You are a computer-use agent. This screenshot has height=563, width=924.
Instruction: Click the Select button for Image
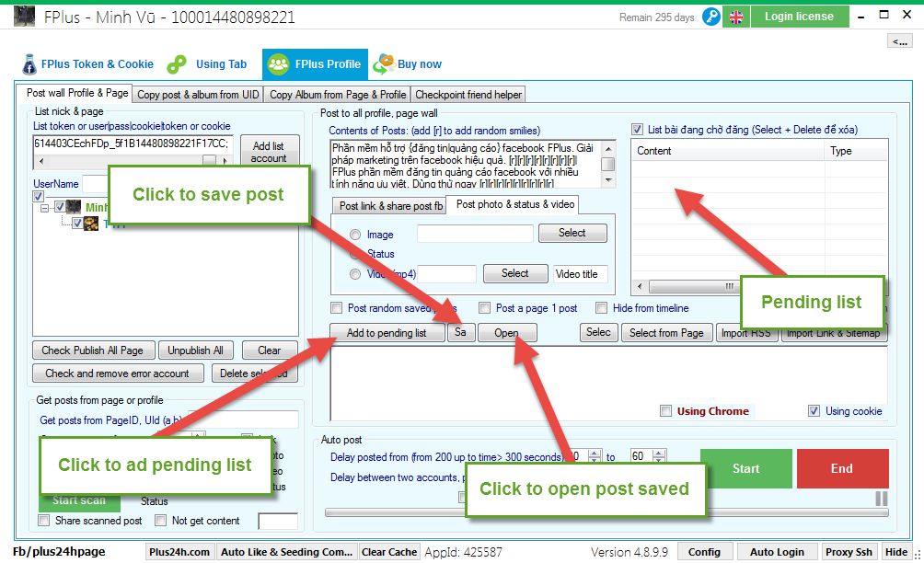tap(572, 233)
